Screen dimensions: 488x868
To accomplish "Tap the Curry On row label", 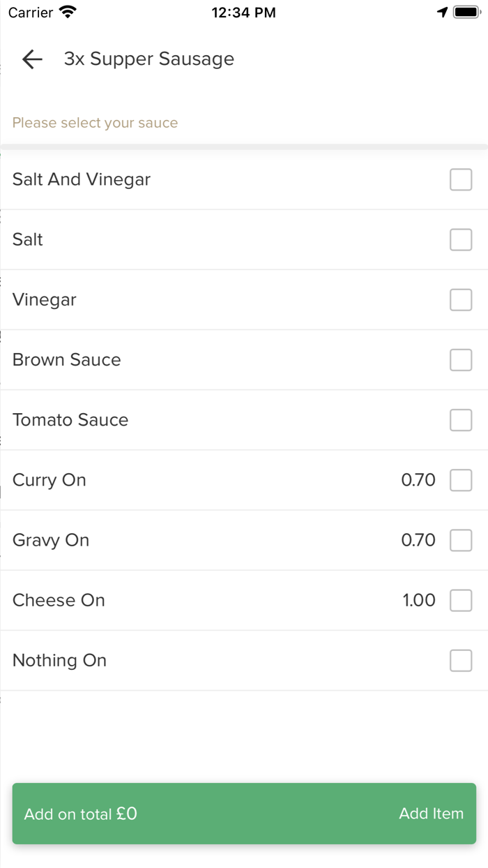I will pyautogui.click(x=49, y=480).
